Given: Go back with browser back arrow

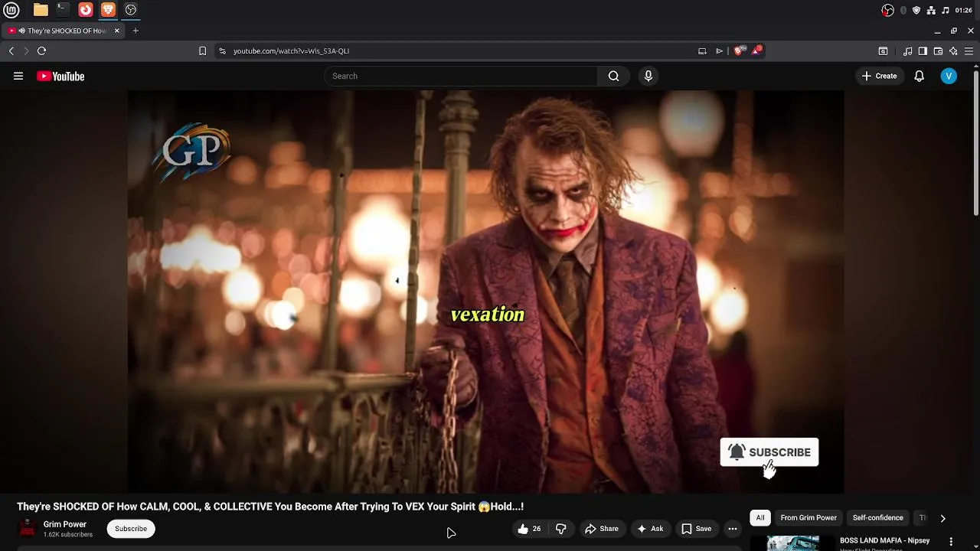Looking at the screenshot, I should coord(11,51).
